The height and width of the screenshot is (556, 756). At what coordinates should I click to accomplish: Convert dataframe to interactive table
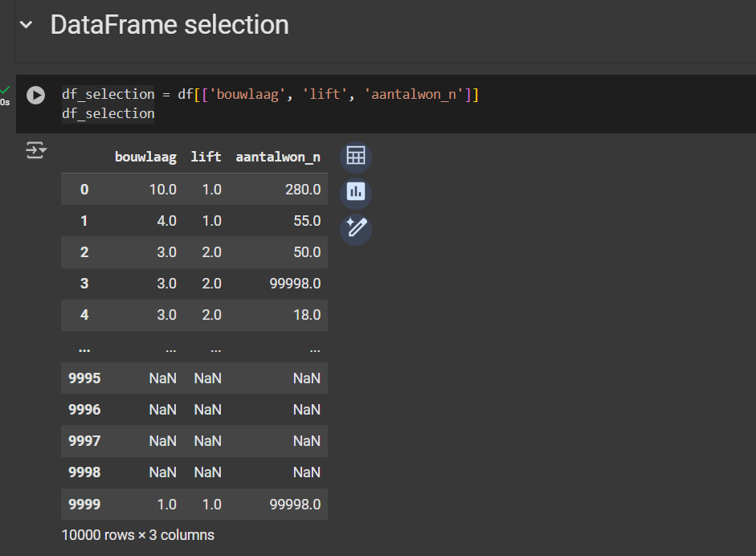point(355,156)
